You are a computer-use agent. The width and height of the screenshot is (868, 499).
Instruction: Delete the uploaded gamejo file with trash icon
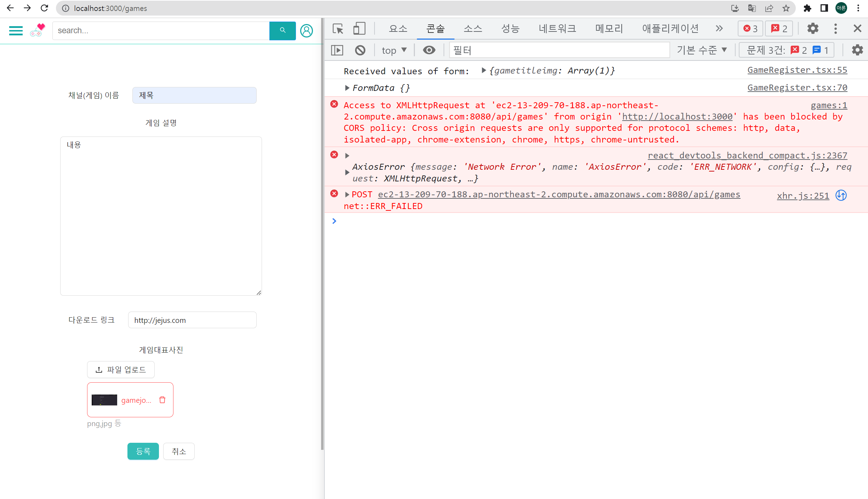click(162, 400)
